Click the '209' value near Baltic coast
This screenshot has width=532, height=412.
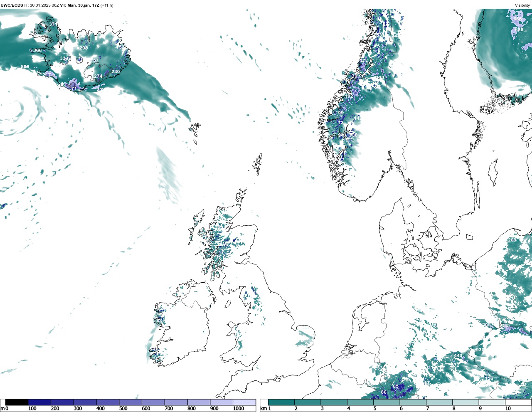(x=512, y=240)
